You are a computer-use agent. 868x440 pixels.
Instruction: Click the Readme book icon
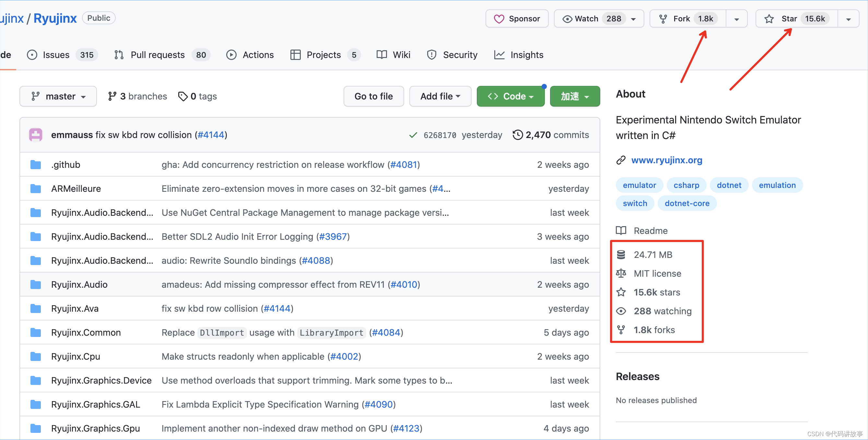(621, 230)
